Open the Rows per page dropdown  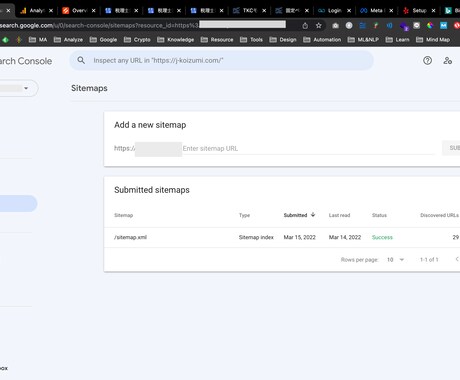pos(396,260)
